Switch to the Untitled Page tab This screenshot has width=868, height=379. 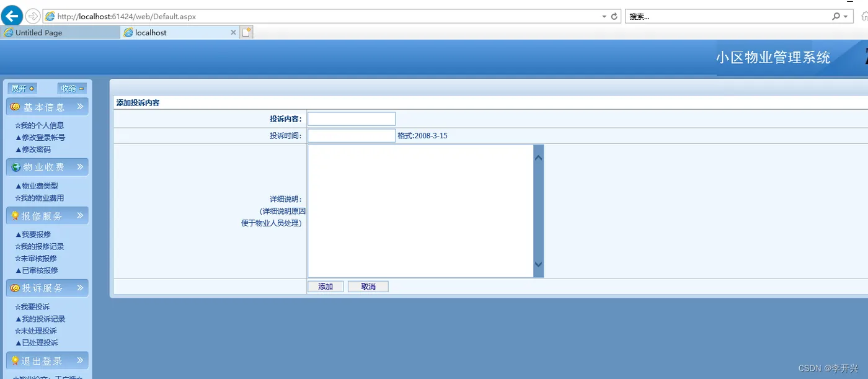tap(60, 32)
